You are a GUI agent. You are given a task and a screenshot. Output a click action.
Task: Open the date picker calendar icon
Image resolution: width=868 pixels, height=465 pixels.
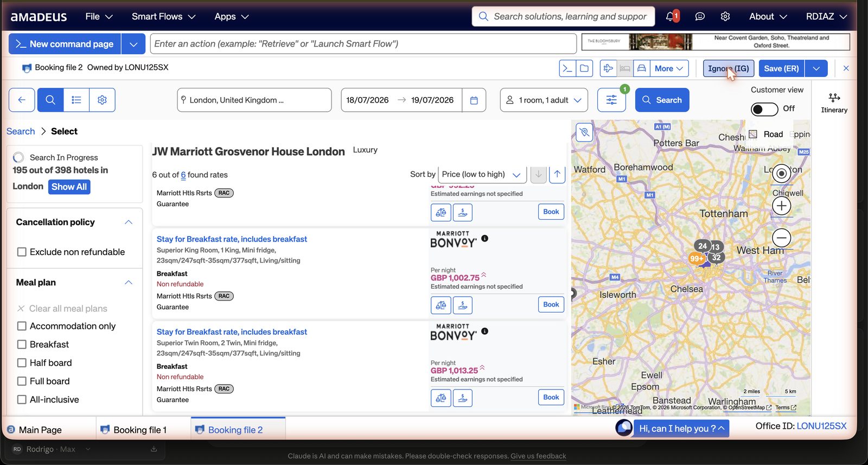pyautogui.click(x=474, y=100)
